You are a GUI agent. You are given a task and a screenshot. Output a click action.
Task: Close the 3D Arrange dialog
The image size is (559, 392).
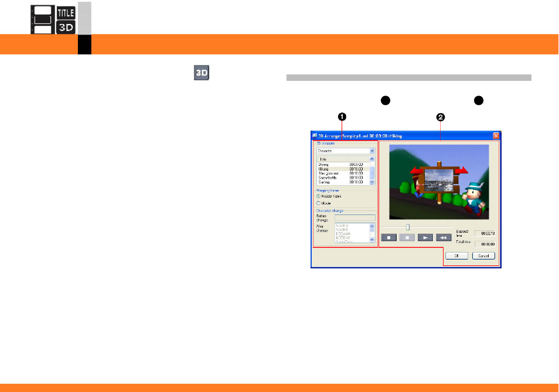496,136
